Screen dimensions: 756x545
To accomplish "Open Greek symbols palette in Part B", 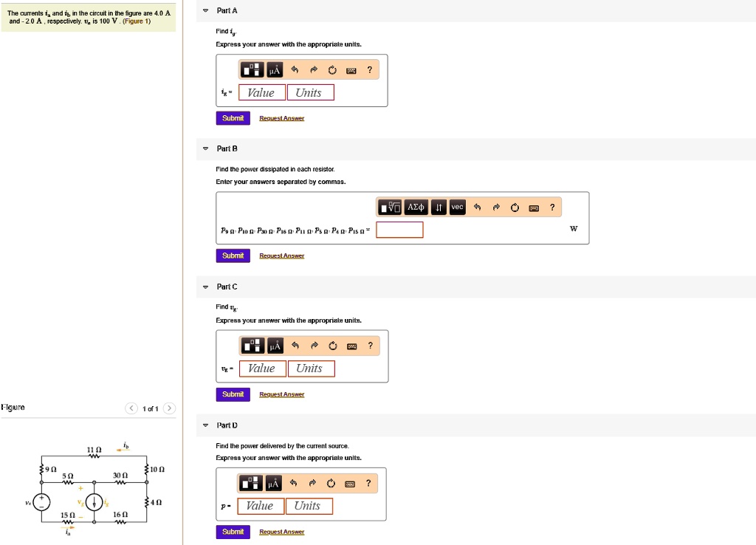I will pos(416,208).
